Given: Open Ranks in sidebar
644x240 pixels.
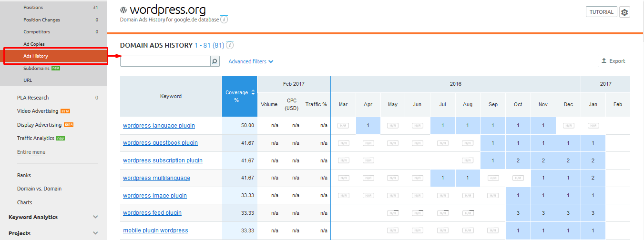Looking at the screenshot, I should tap(24, 175).
